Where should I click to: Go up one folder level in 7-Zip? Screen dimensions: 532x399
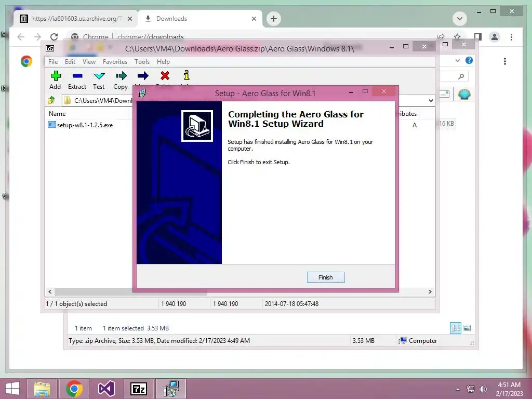pos(51,100)
